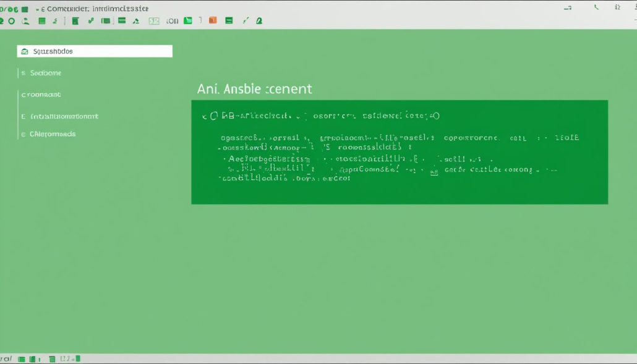Click the "Comeuider" window title text

coord(68,9)
